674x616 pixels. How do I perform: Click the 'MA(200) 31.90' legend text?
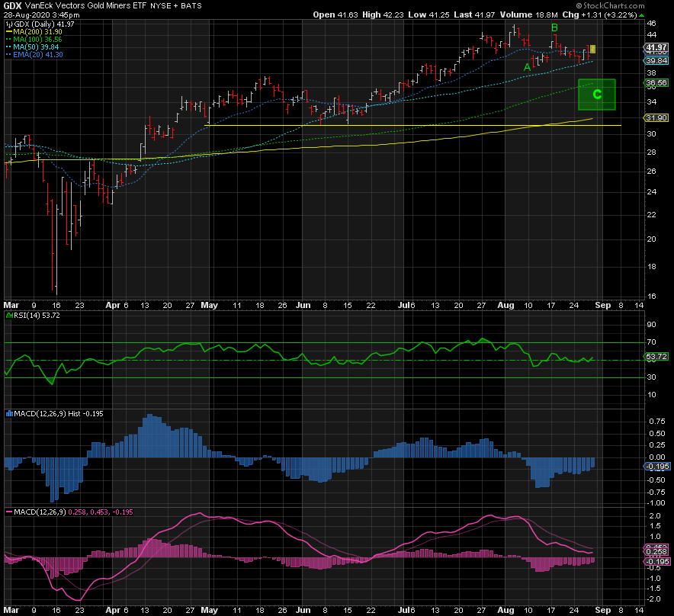click(37, 32)
